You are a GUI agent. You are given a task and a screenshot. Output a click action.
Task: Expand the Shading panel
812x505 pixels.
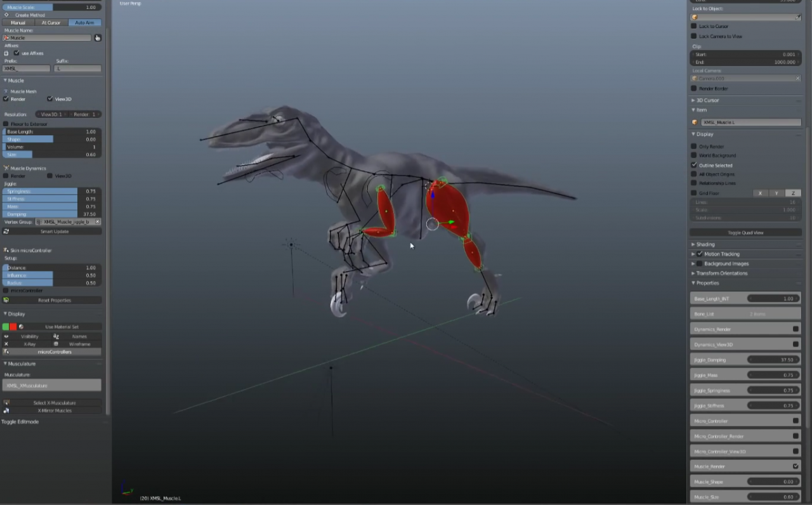tap(693, 244)
